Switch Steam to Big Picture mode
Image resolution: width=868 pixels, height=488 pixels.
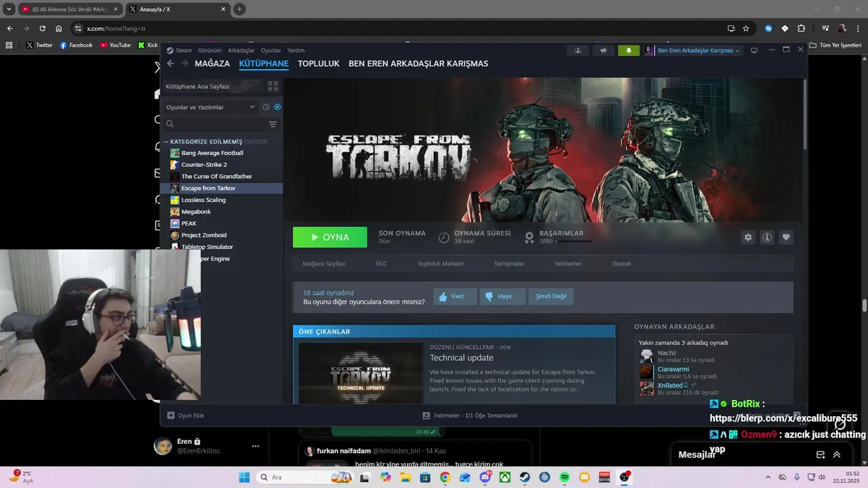coord(753,50)
